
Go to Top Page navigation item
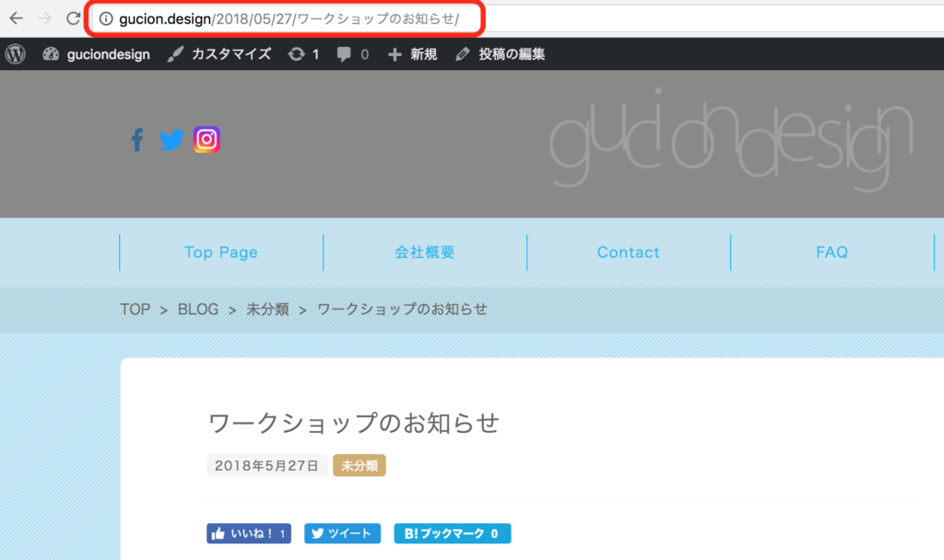click(221, 252)
